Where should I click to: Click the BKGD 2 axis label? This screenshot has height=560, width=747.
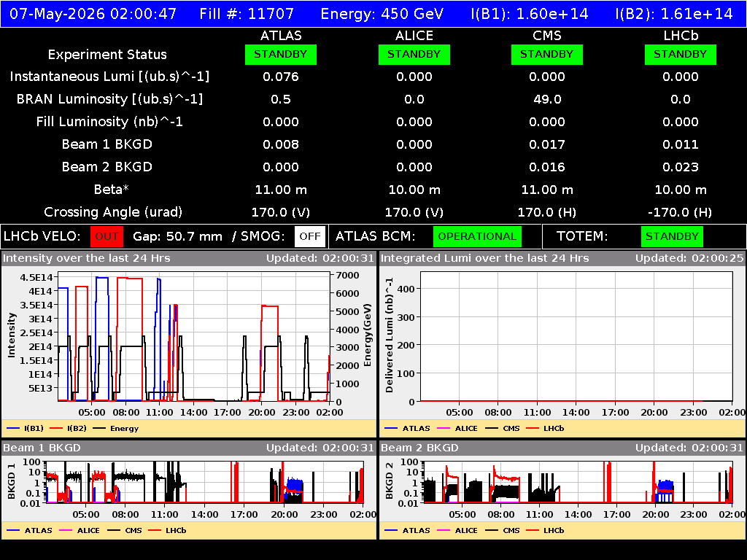[x=390, y=481]
